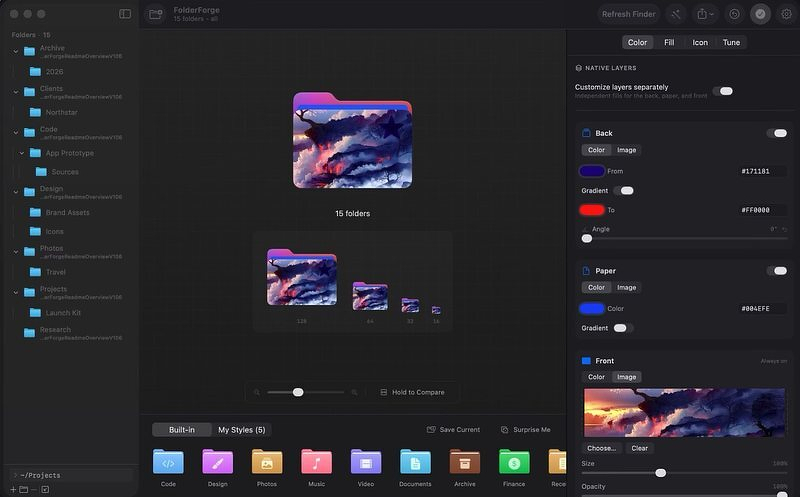This screenshot has height=497, width=800.
Task: Click the folder badge icon beside FolderForge title
Action: point(155,14)
